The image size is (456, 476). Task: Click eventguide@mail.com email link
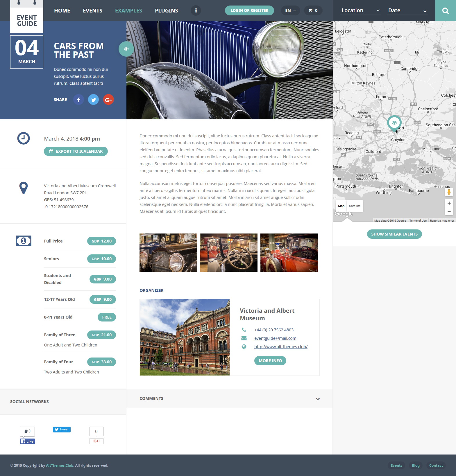275,338
